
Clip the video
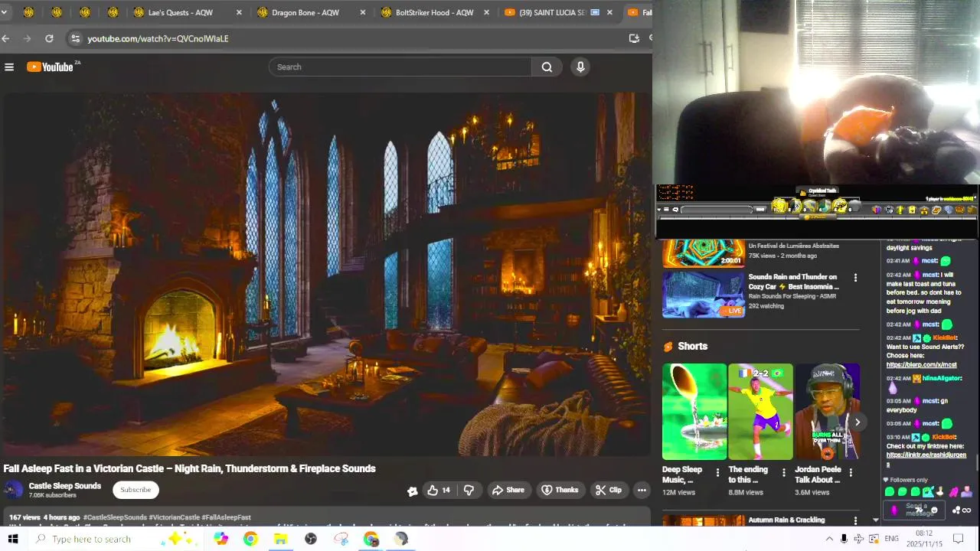click(x=609, y=490)
